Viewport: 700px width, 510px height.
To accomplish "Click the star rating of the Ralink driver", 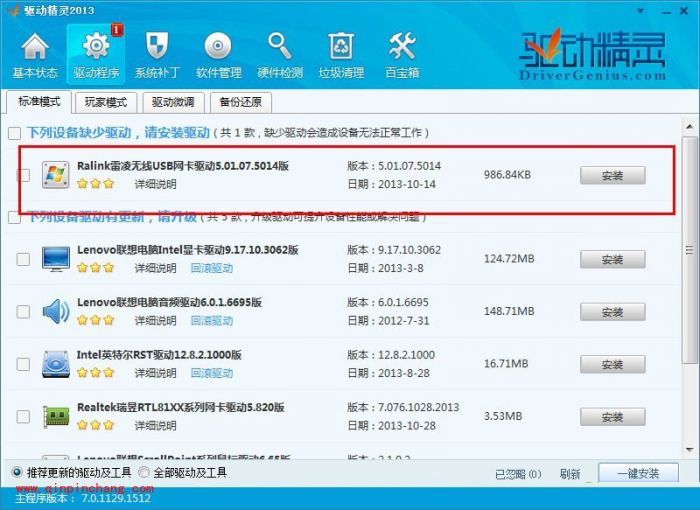I will (x=96, y=184).
